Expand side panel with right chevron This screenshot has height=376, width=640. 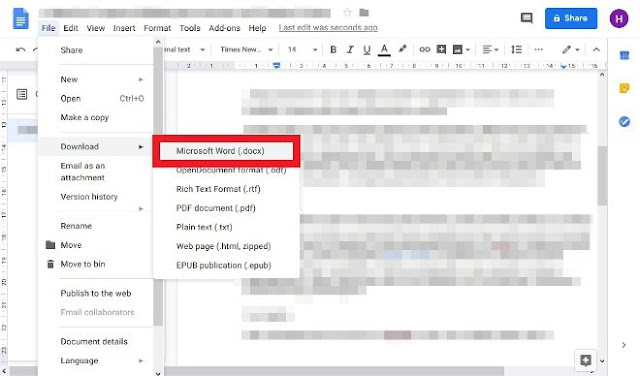(x=624, y=345)
